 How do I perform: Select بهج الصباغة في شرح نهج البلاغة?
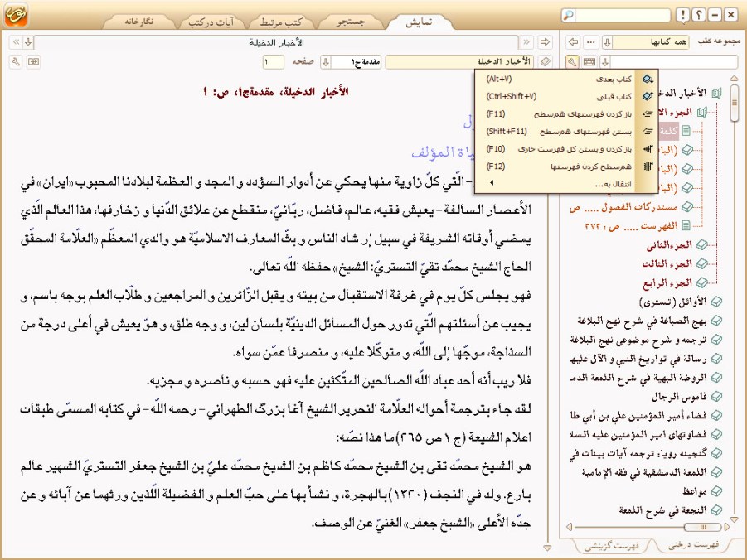[x=641, y=321]
